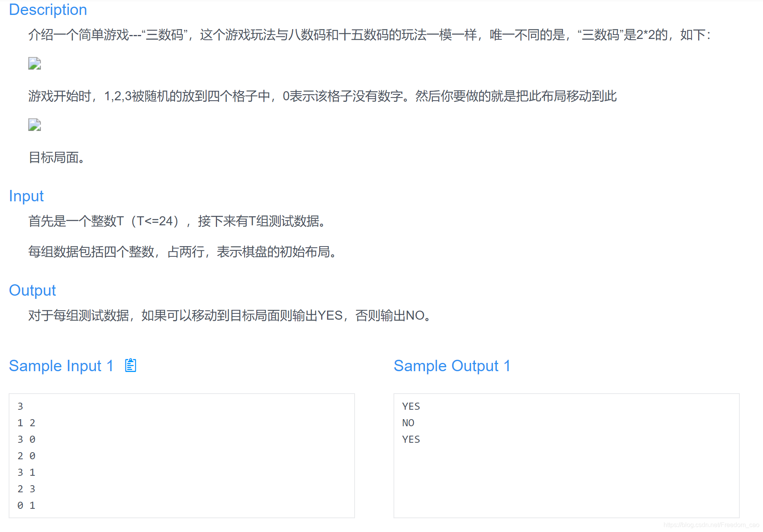The image size is (763, 532).
Task: Click first line '3' in sample input
Action: (20, 406)
